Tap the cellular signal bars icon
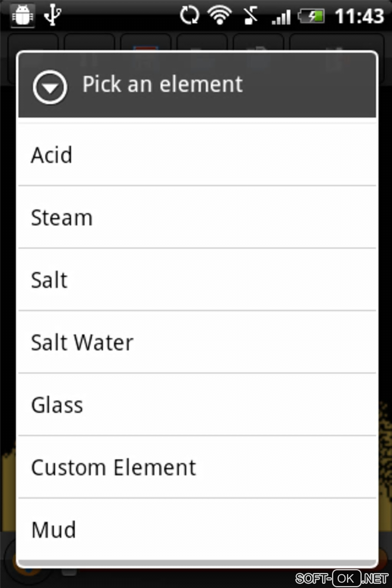This screenshot has height=588, width=392. tap(281, 17)
